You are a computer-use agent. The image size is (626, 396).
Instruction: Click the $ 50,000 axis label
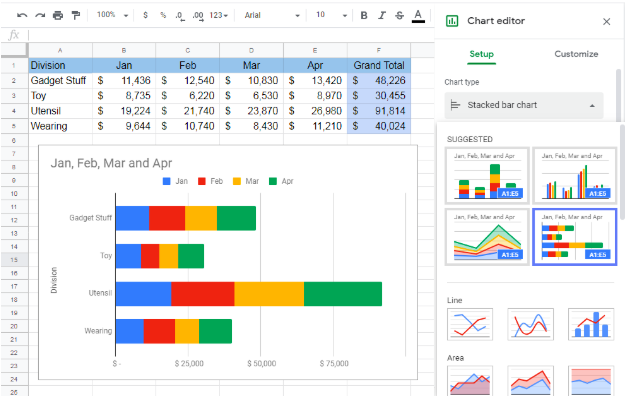(261, 364)
